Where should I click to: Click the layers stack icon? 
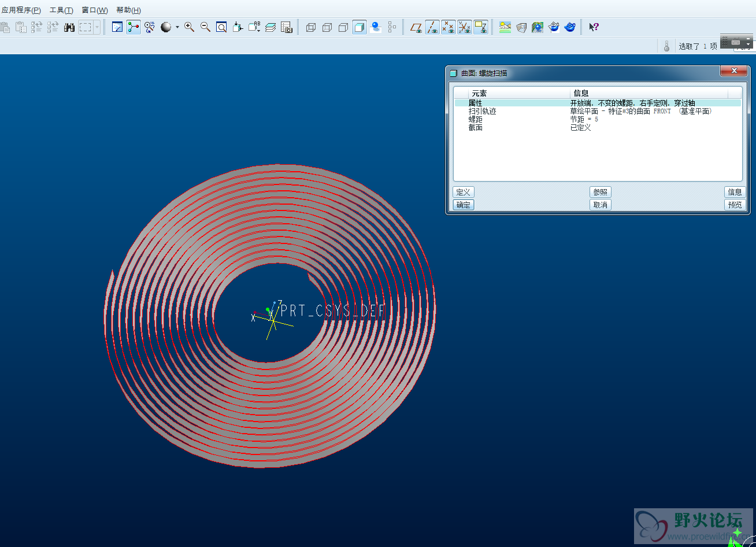[270, 27]
